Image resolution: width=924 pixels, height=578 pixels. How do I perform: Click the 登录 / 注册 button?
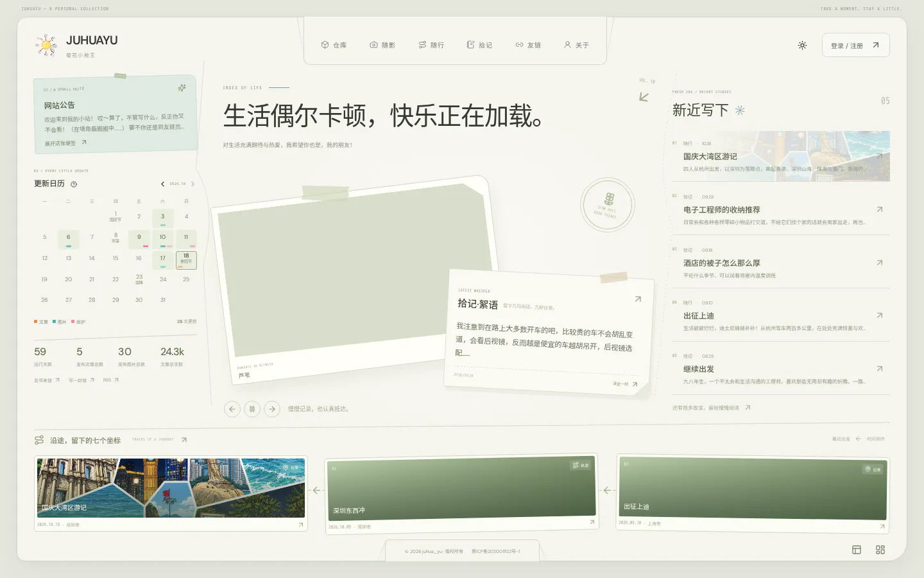[855, 45]
